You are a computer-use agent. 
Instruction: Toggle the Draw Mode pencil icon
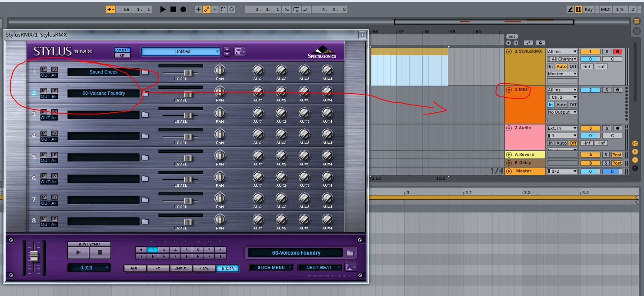pyautogui.click(x=571, y=9)
